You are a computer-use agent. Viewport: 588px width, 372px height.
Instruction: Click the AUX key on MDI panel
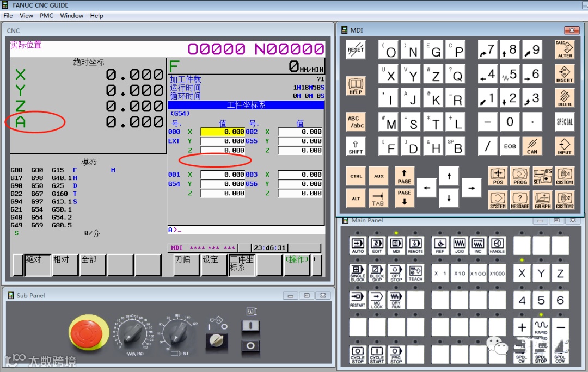(x=378, y=176)
